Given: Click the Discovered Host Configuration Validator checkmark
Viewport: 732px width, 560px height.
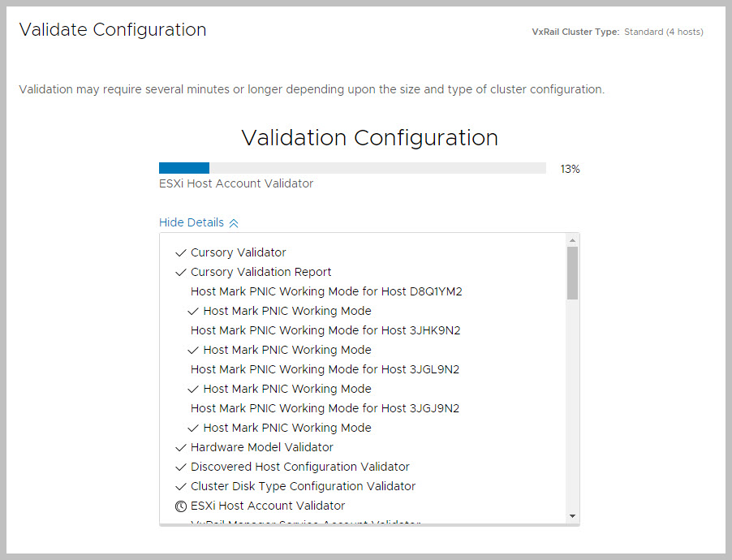Looking at the screenshot, I should (x=180, y=467).
